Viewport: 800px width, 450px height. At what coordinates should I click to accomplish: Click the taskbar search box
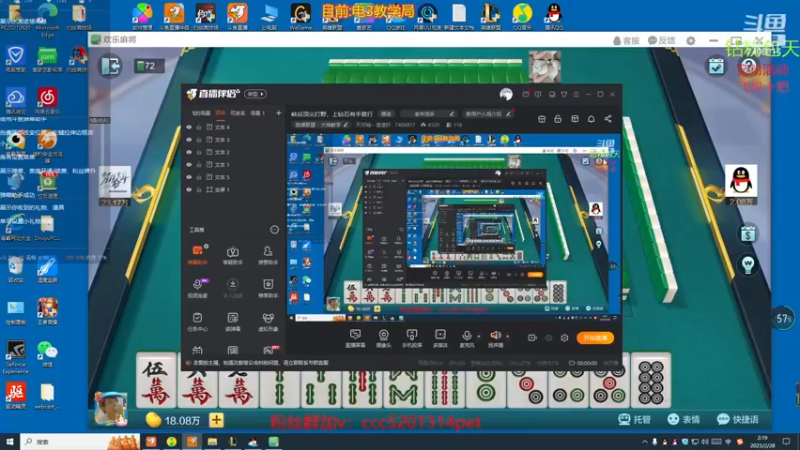[x=81, y=441]
